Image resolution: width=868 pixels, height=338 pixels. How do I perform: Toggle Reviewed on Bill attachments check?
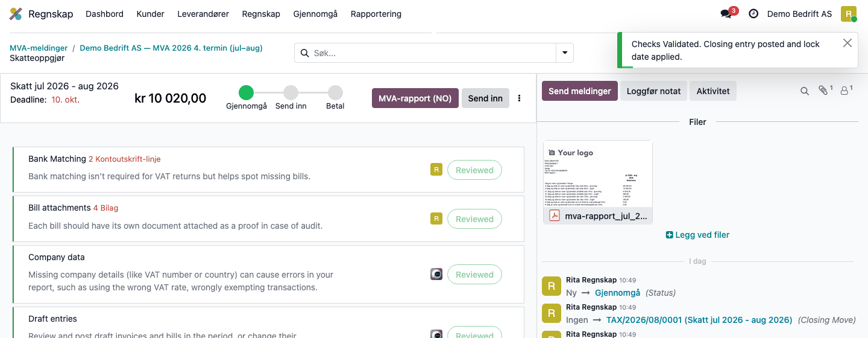coord(474,219)
